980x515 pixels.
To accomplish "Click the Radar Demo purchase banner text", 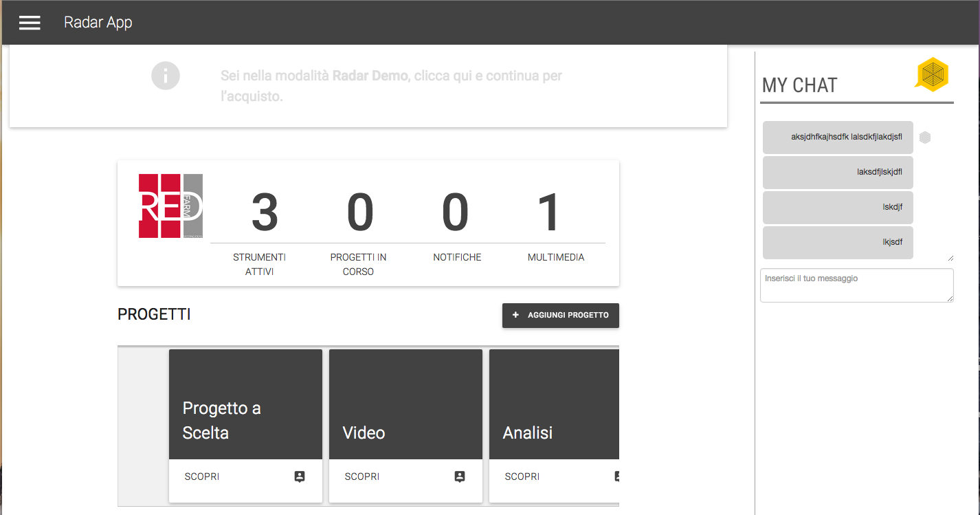I will 391,86.
